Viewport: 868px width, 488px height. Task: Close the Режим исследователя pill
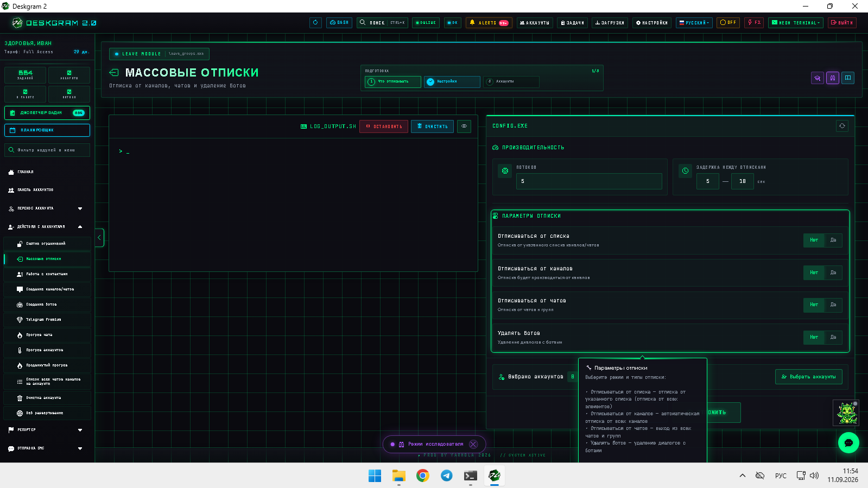tap(473, 444)
